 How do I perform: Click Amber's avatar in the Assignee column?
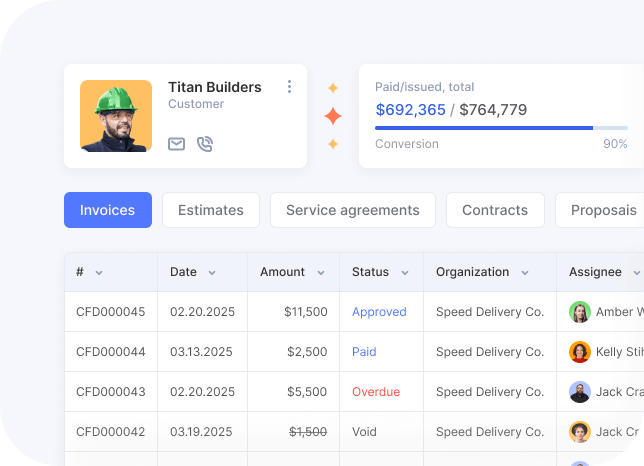(x=580, y=312)
